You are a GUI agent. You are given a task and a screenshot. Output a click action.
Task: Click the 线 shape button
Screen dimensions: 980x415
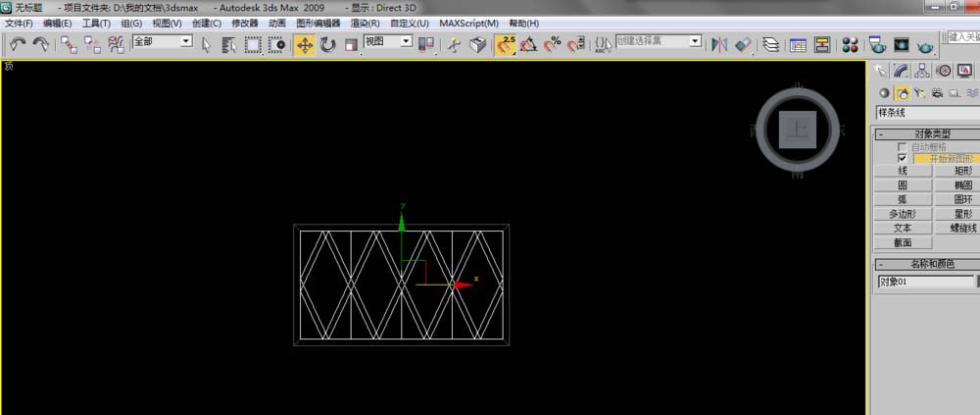coord(903,171)
